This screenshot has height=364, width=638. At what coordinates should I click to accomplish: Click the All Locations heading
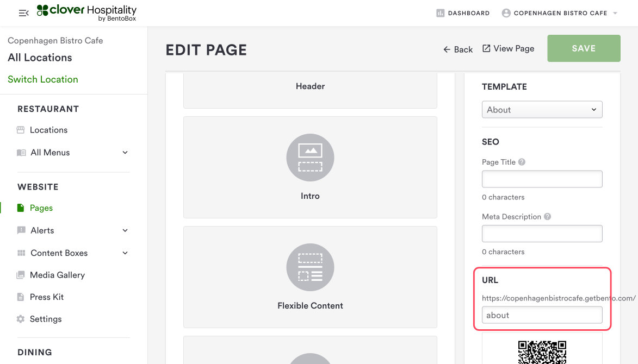40,58
